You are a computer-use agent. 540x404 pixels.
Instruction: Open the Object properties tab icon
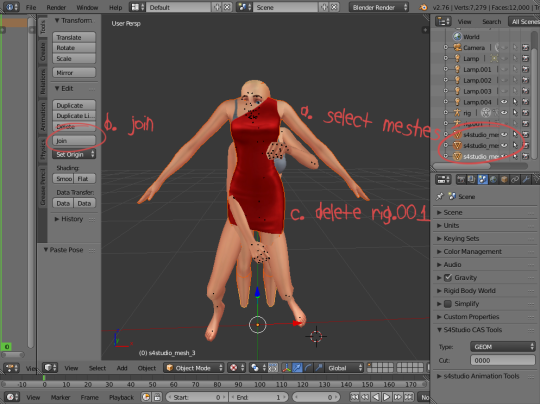coord(504,179)
